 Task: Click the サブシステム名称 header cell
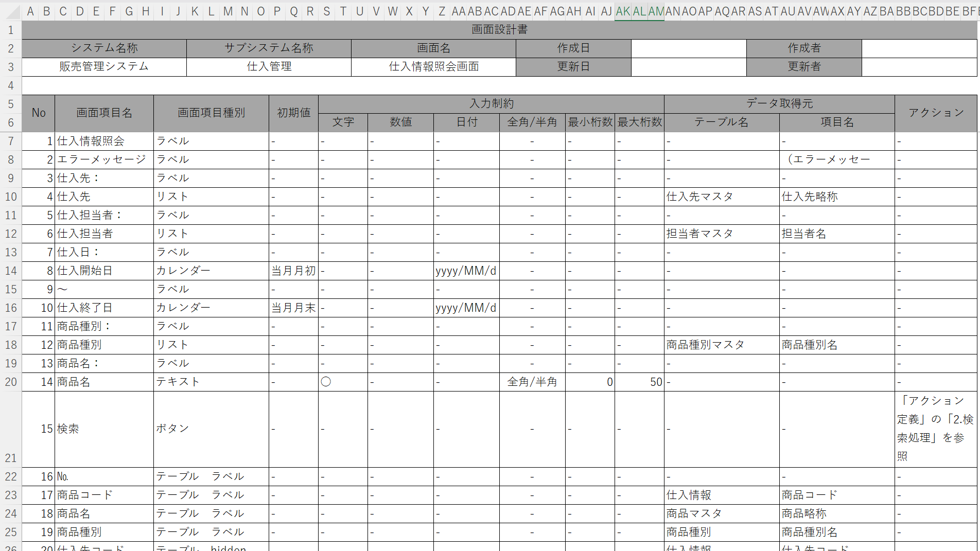[x=269, y=48]
